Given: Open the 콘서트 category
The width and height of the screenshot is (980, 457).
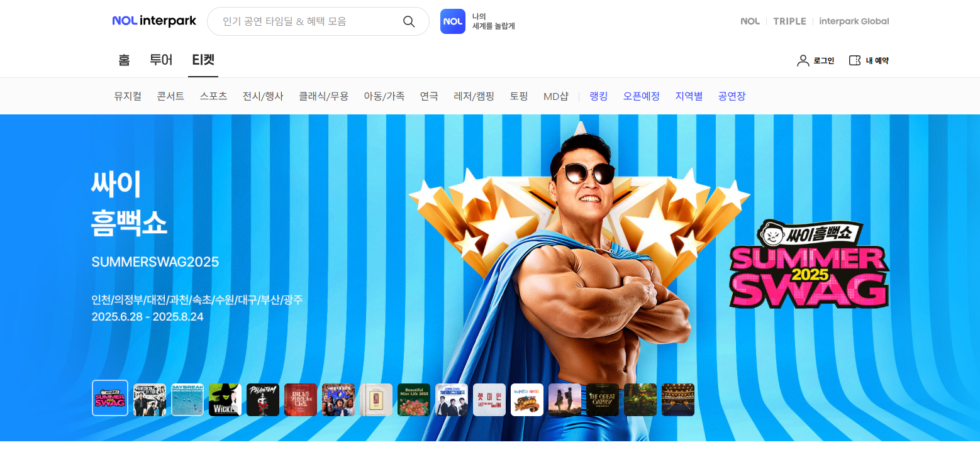Looking at the screenshot, I should click(x=170, y=96).
